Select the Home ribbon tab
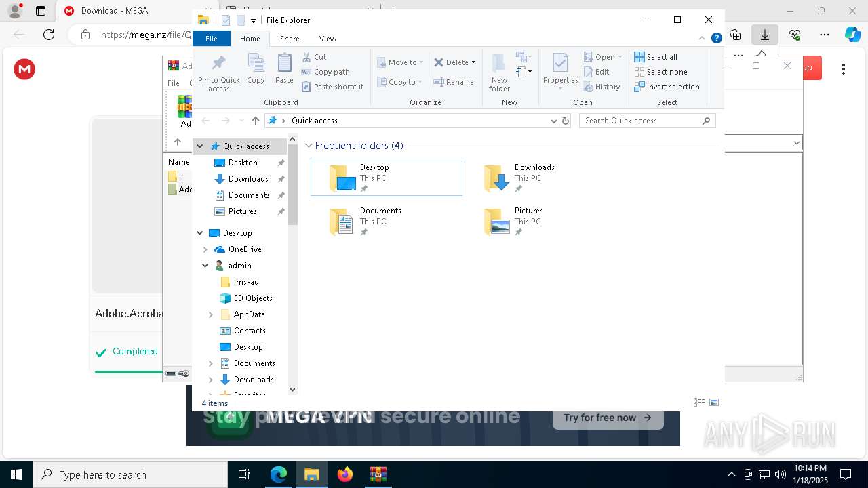The width and height of the screenshot is (868, 488). click(x=250, y=39)
